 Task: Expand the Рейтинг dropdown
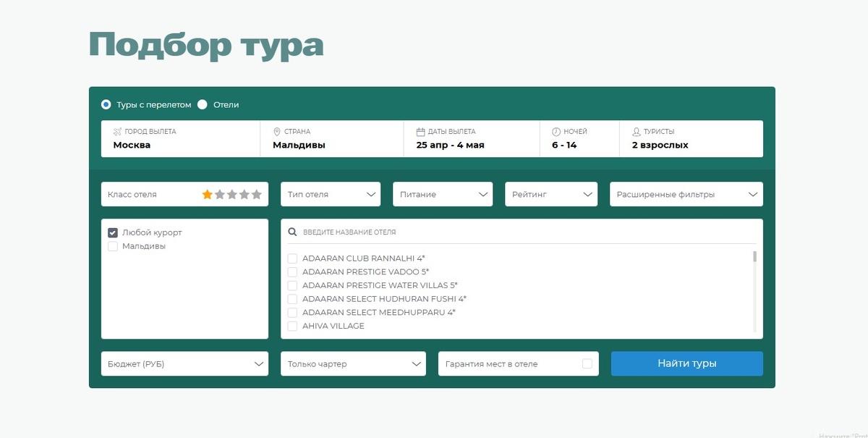(x=551, y=194)
